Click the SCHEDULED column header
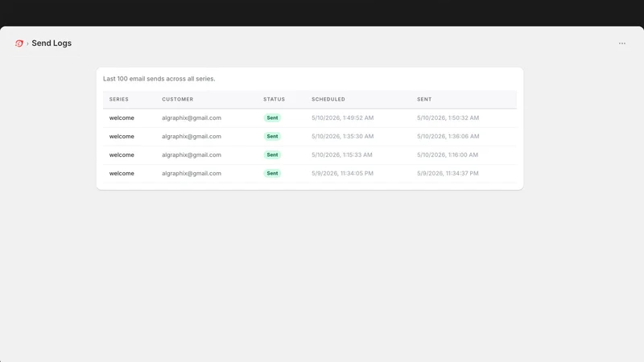The image size is (644, 362). pos(328,99)
